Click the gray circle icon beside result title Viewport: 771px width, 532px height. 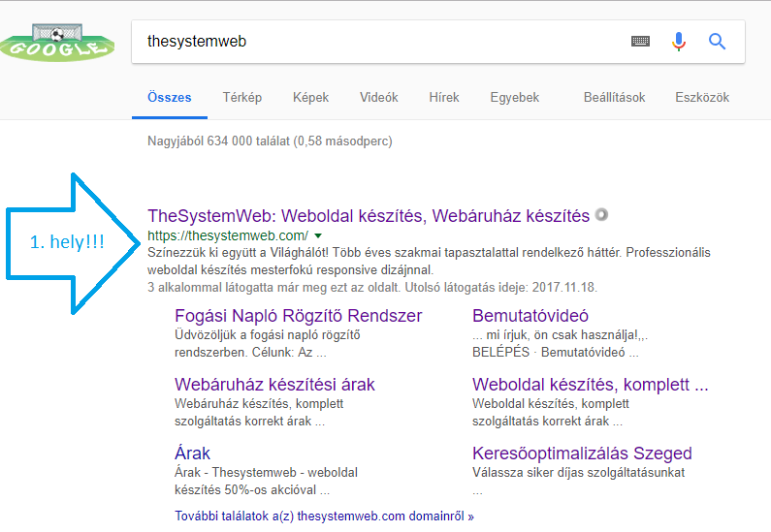(601, 215)
